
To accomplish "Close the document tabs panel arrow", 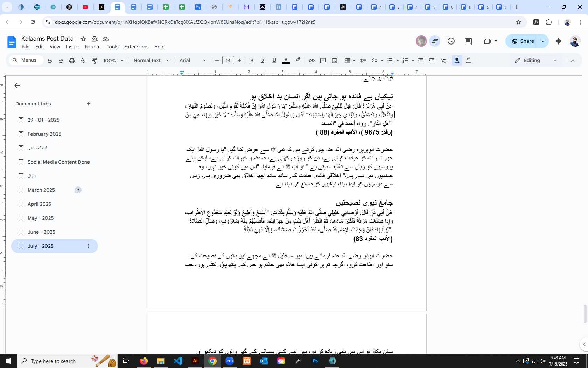I will [x=17, y=86].
